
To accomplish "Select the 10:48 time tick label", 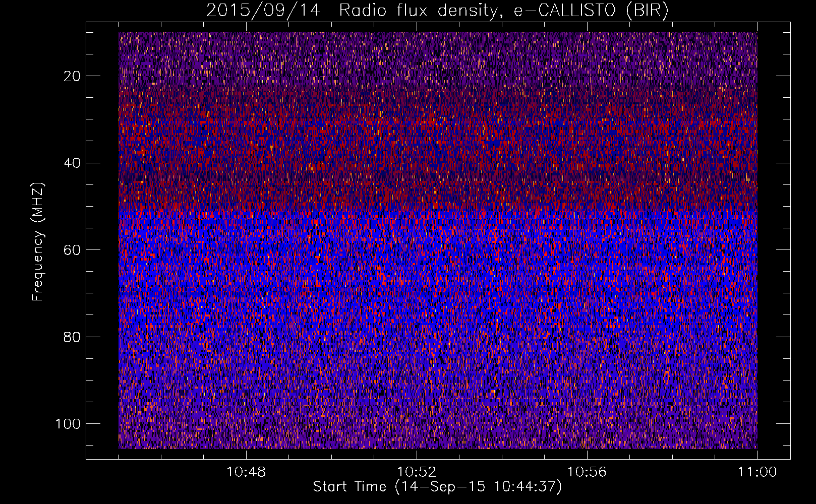I will (246, 472).
